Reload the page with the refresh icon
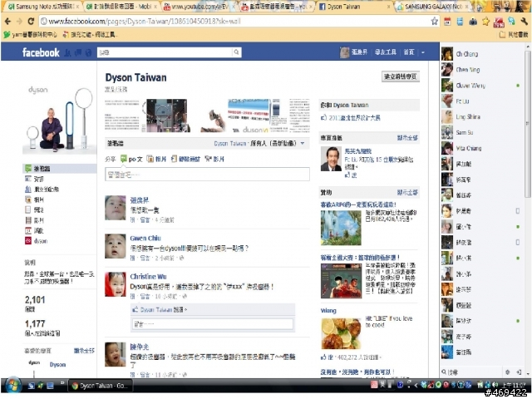Screen dimensions: 532x399 coord(31,22)
